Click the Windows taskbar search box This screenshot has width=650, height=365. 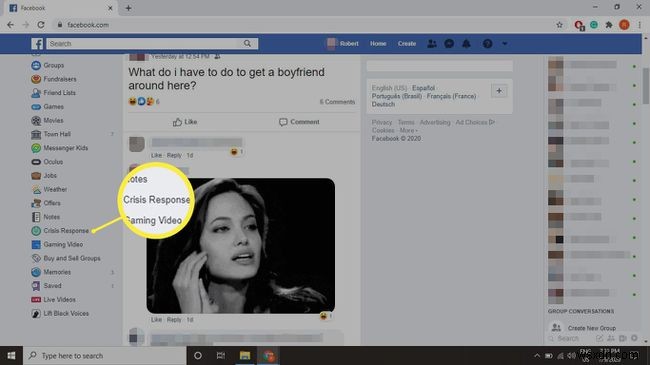tap(104, 355)
